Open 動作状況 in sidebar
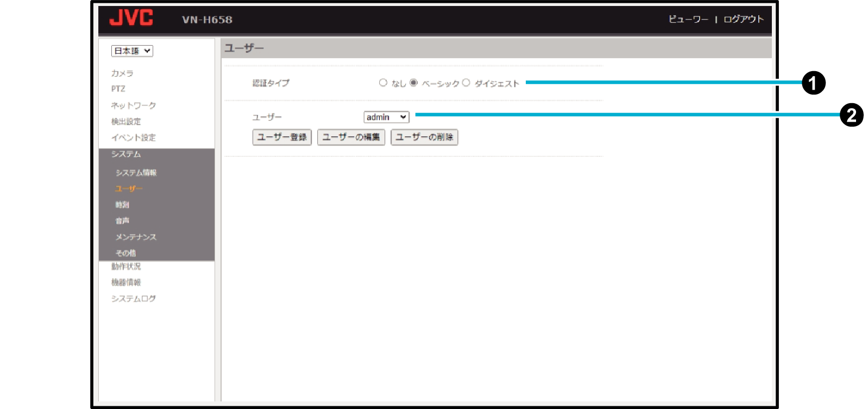 (126, 267)
